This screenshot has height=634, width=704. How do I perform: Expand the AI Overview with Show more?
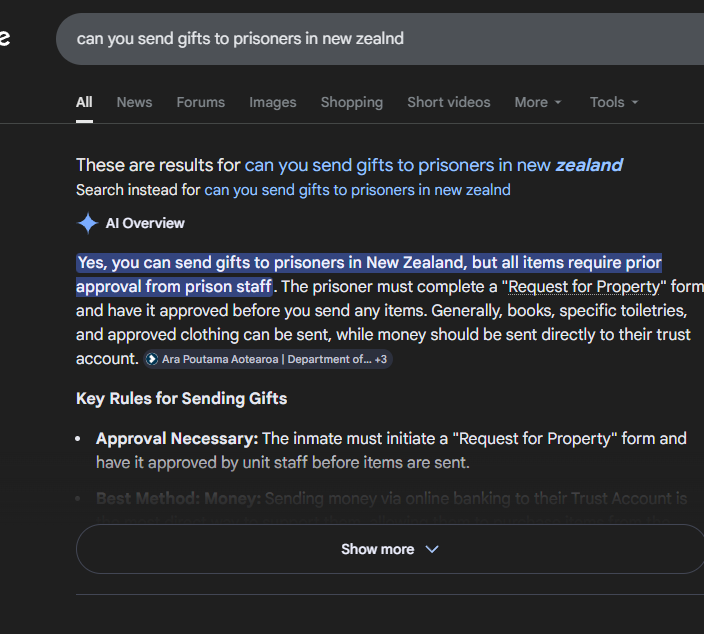390,549
